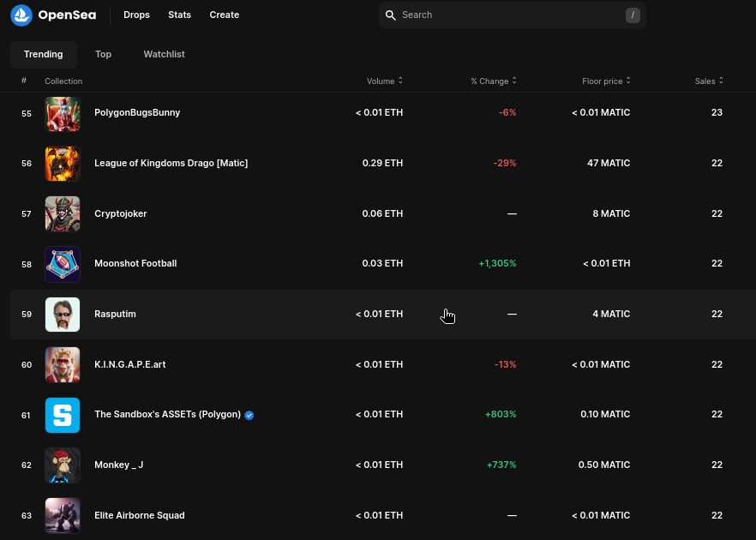Viewport: 756px width, 540px height.
Task: Open the Drops menu
Action: coord(136,15)
